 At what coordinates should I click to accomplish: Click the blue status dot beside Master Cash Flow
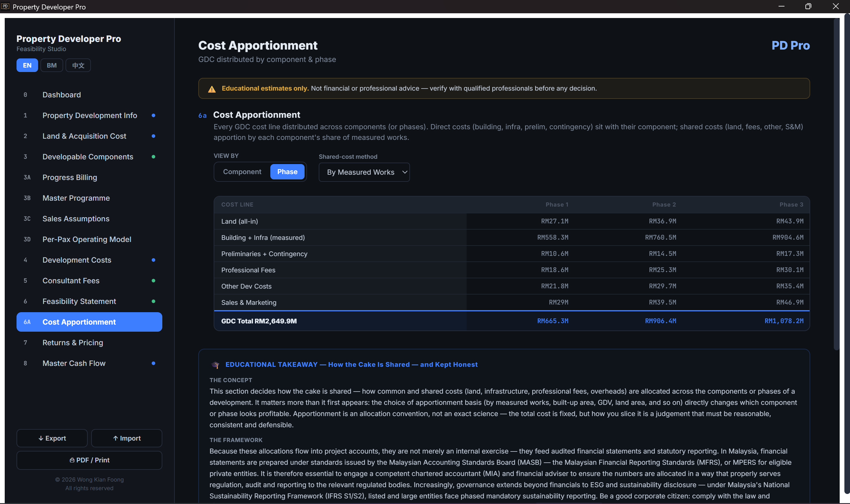click(153, 364)
